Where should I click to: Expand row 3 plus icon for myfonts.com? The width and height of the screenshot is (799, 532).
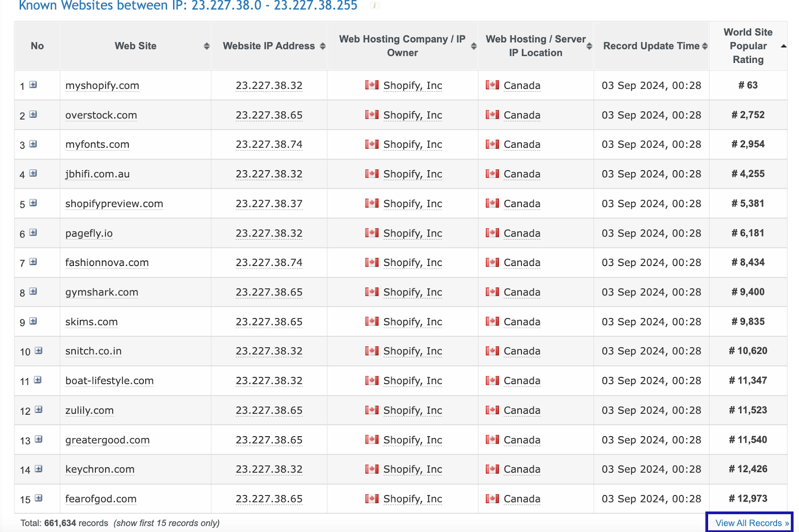click(x=33, y=144)
